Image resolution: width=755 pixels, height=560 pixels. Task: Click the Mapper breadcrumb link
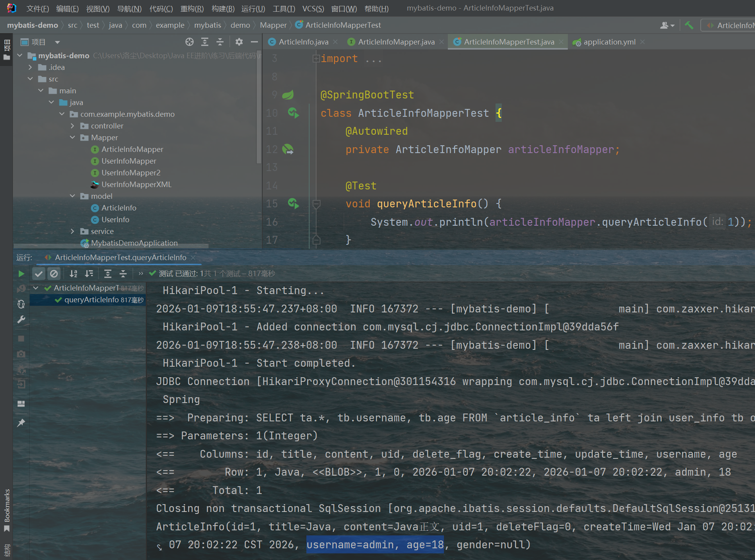(273, 25)
